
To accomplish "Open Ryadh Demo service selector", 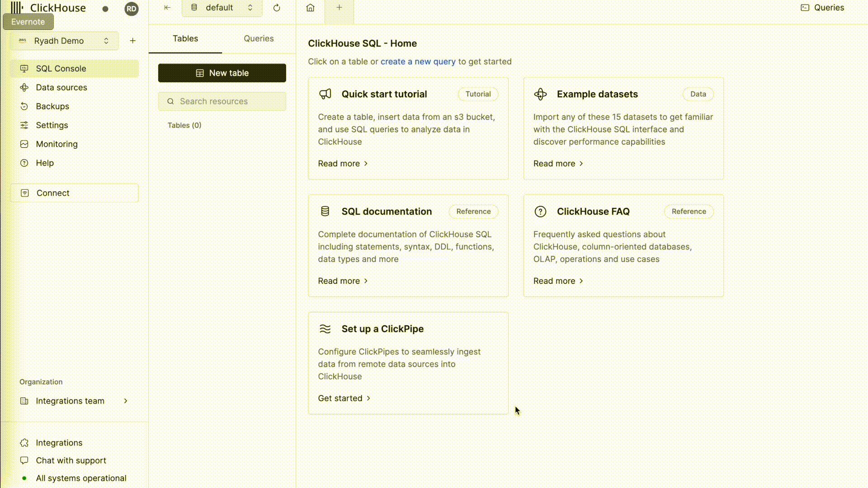I will pos(65,41).
